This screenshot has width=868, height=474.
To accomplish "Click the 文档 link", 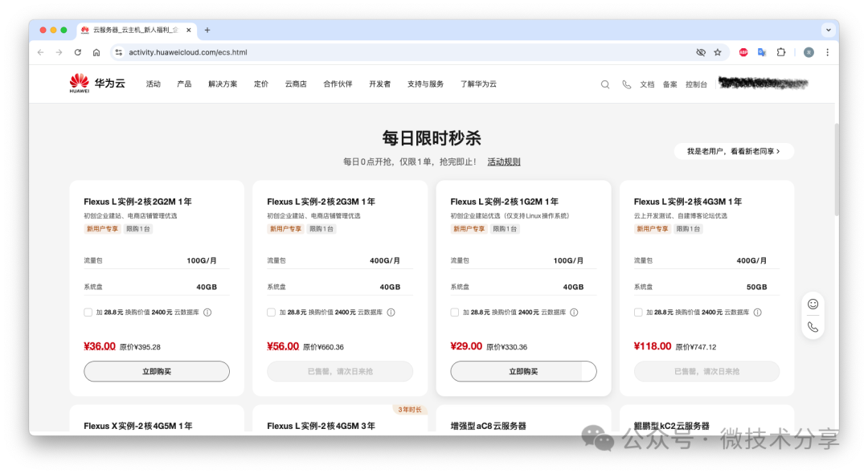I will coord(647,84).
